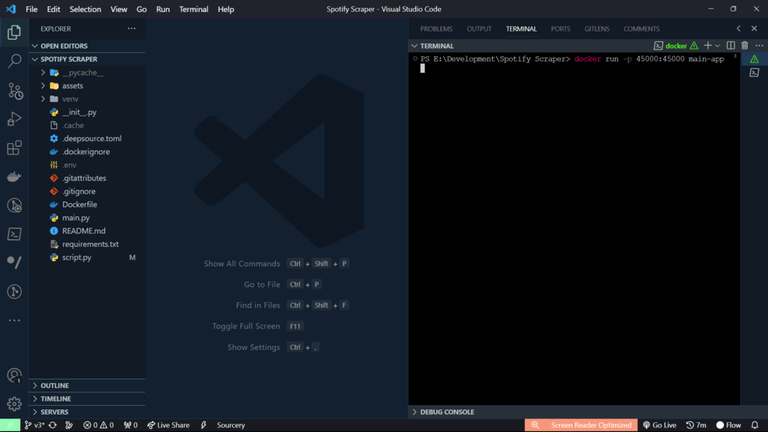Toggle Flow indicator in status bar
The image size is (768, 432).
[728, 425]
